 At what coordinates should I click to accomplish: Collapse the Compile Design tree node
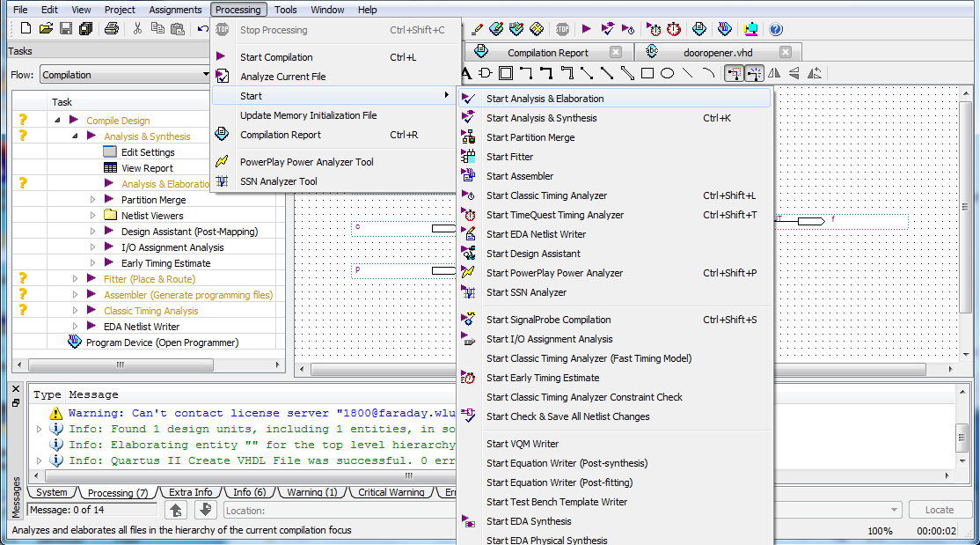coord(57,120)
